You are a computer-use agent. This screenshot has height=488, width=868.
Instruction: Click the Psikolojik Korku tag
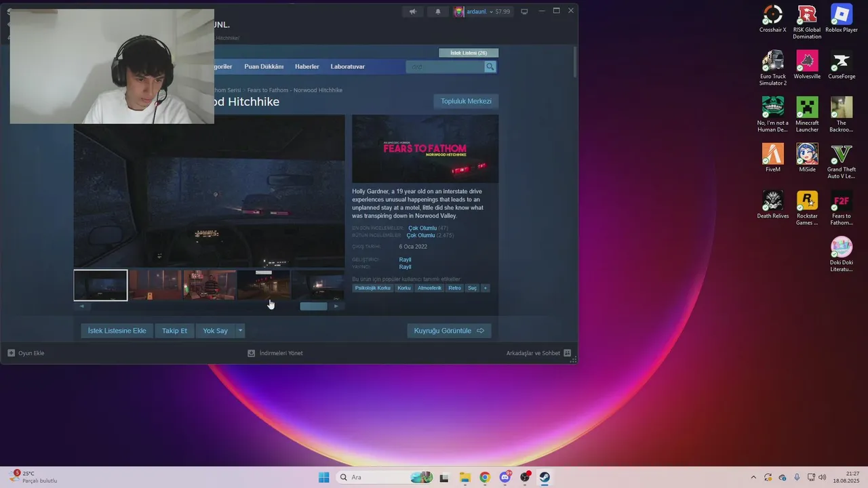(373, 288)
